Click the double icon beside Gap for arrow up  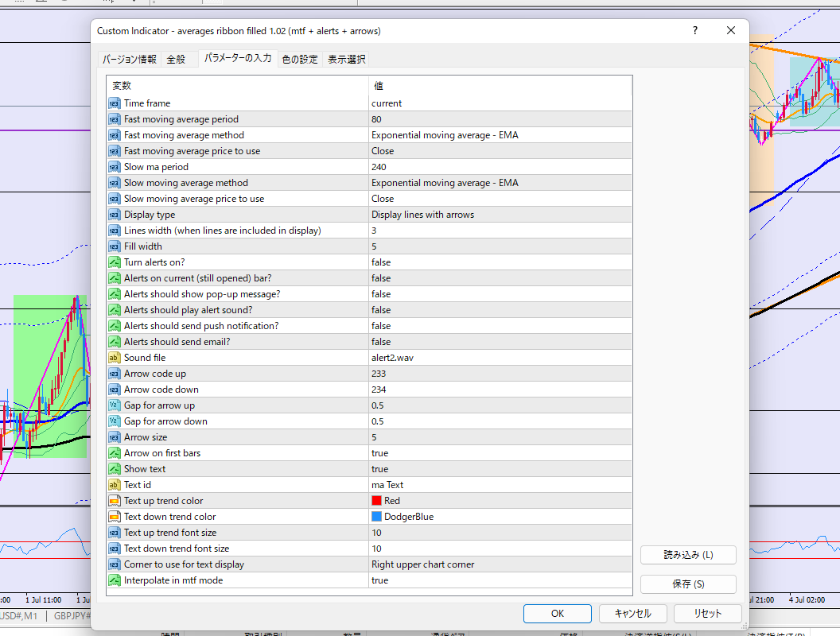[114, 405]
